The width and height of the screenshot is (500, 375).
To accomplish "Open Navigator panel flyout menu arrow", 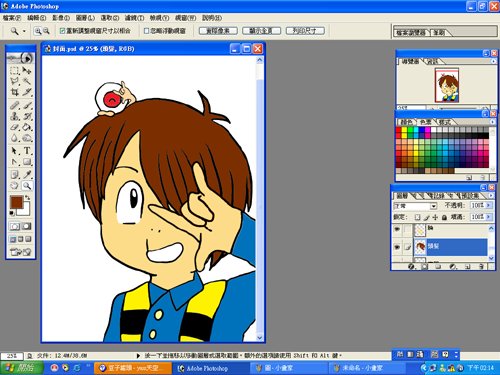I will click(x=493, y=61).
